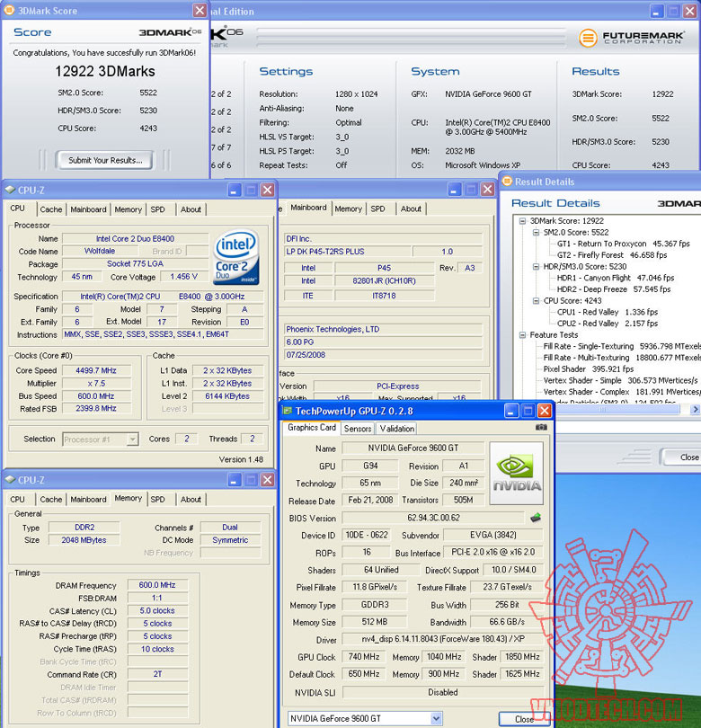This screenshot has width=701, height=728.
Task: Click the Result Details horizontal scrollbar
Action: [x=602, y=409]
